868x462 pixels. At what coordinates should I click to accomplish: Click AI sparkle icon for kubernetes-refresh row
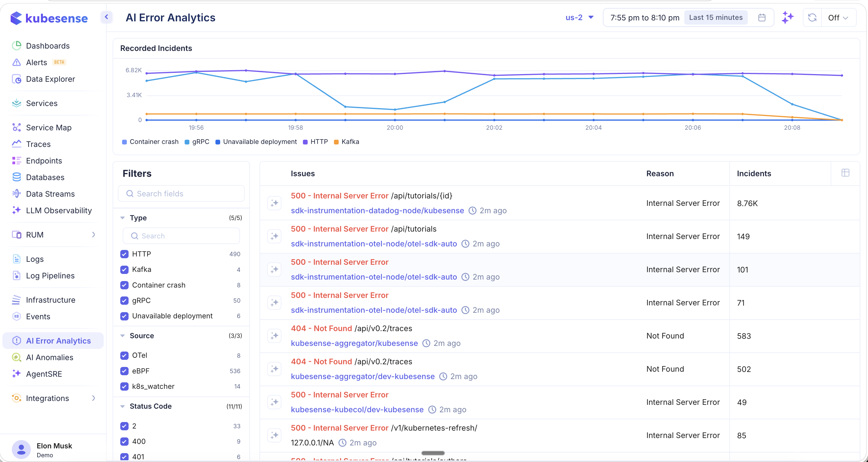(274, 435)
